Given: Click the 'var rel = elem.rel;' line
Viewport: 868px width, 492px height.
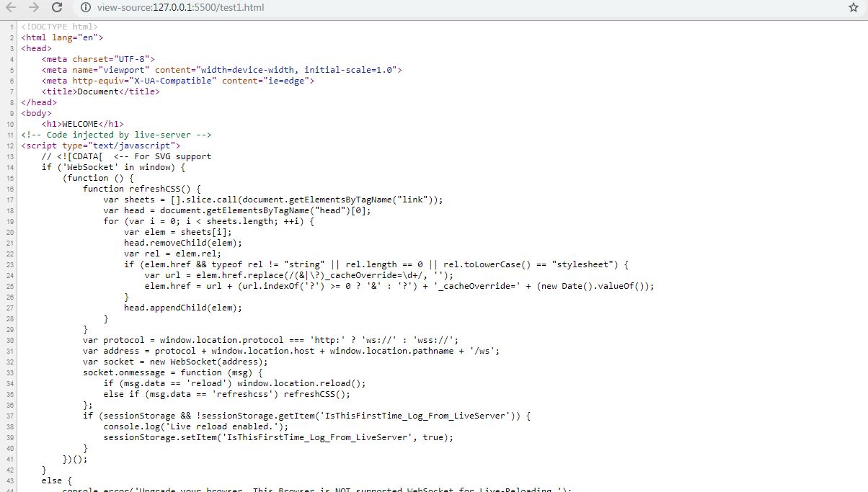Looking at the screenshot, I should point(172,254).
